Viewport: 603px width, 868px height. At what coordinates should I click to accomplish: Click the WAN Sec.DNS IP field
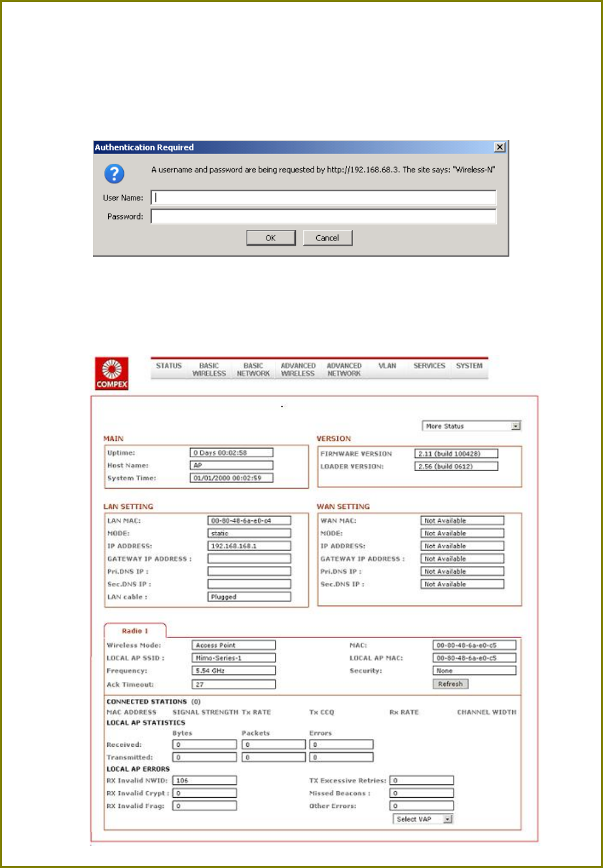pos(463,584)
